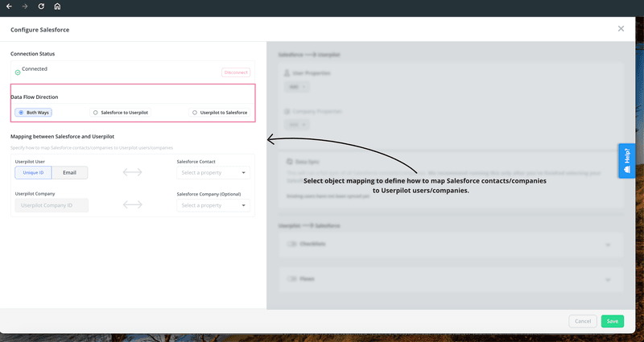Open the browser home icon

57,6
